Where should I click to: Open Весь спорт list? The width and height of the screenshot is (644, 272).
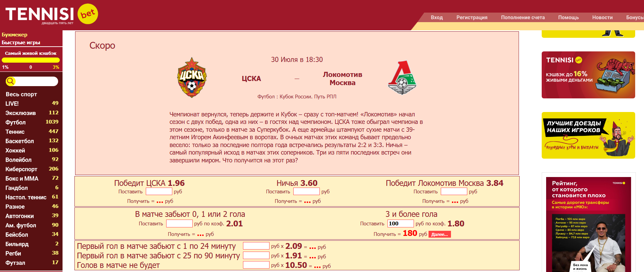tap(21, 94)
